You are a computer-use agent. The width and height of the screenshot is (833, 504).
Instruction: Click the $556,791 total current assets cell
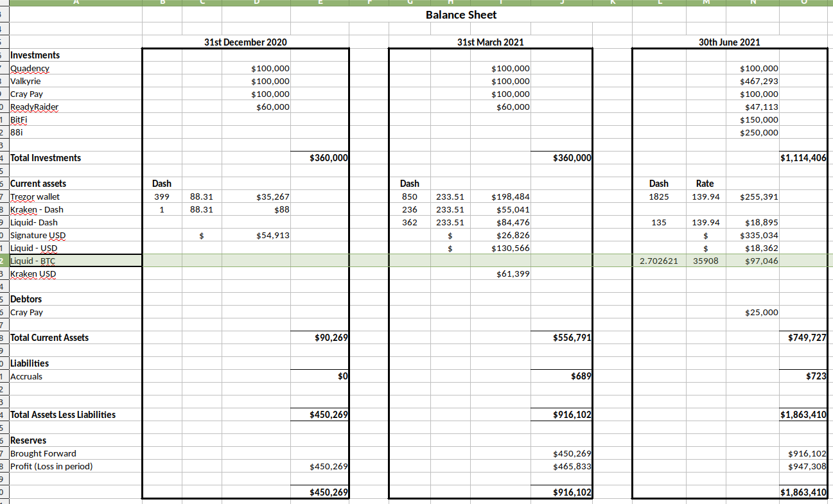572,338
